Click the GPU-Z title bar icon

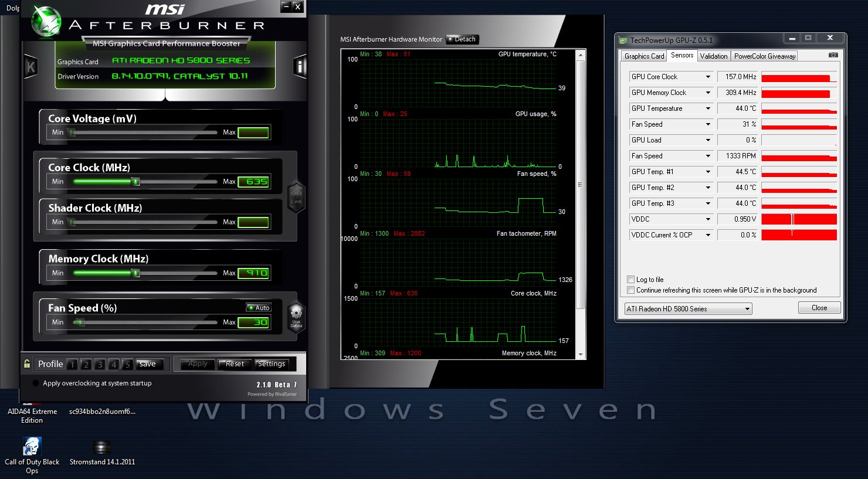624,40
